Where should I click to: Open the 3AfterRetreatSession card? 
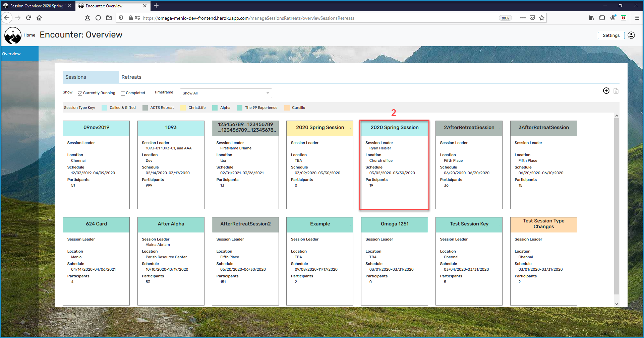544,165
